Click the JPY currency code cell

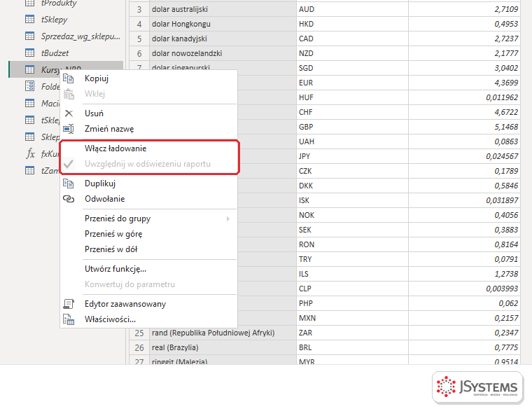pos(352,156)
